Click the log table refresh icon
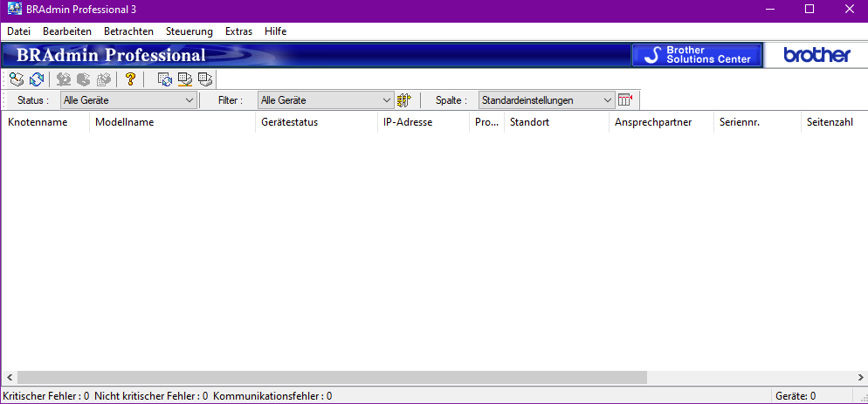Image resolution: width=868 pixels, height=404 pixels. [x=165, y=79]
